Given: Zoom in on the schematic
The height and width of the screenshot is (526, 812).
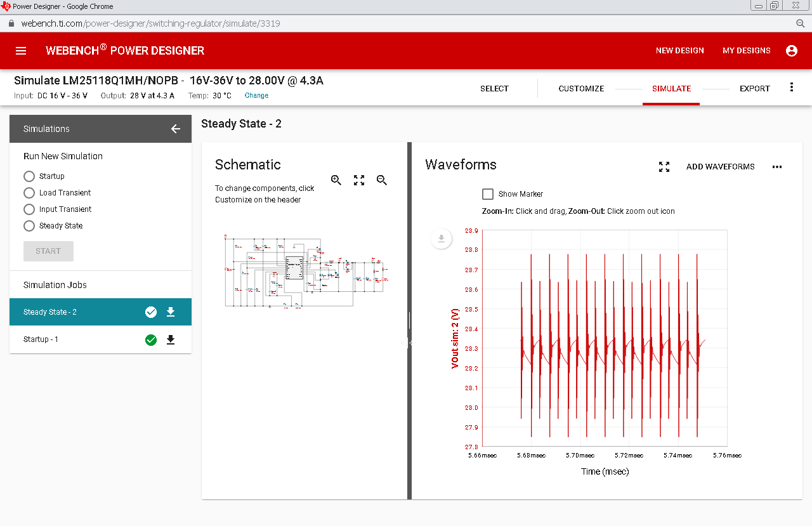Looking at the screenshot, I should pyautogui.click(x=336, y=180).
